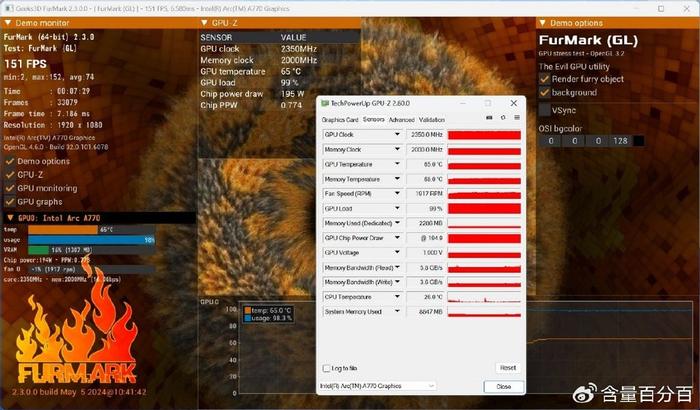
Task: Open the GPU Clock sensor dropdown
Action: pos(397,134)
